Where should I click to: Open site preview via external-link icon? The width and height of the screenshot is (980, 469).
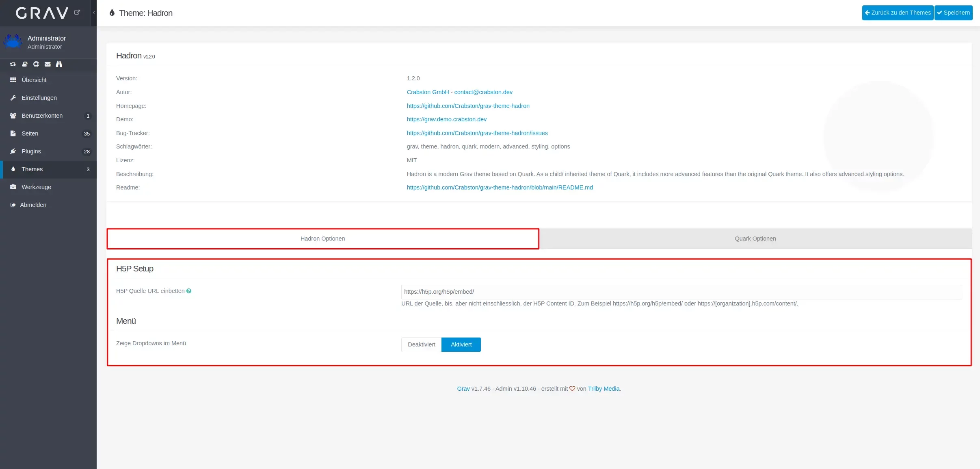(77, 12)
